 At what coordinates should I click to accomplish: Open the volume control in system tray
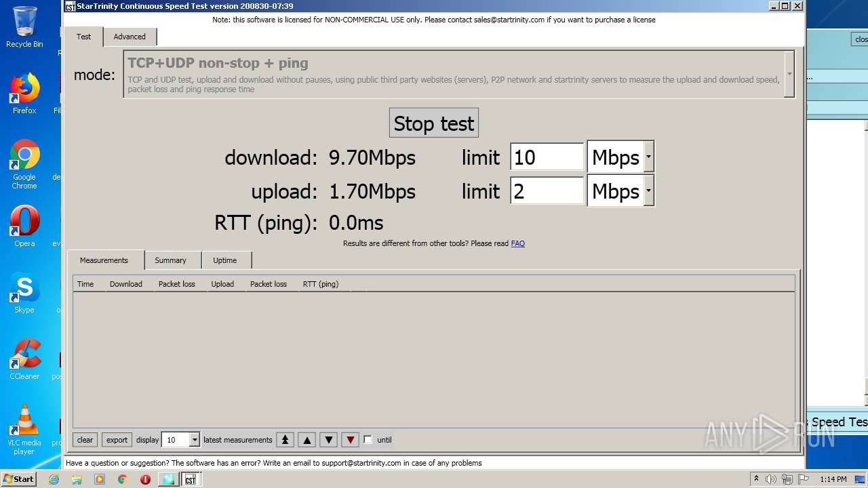pos(771,479)
